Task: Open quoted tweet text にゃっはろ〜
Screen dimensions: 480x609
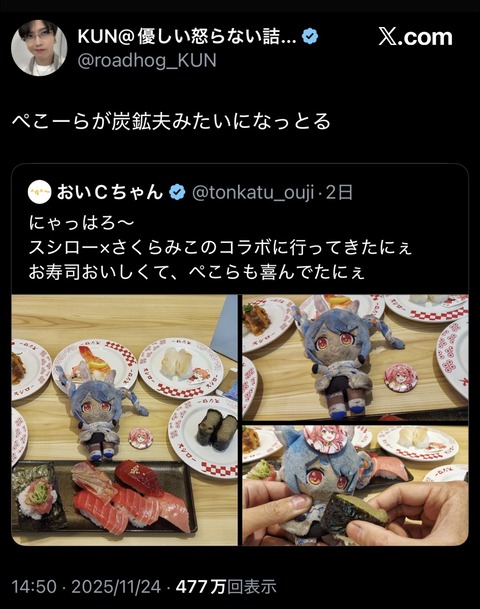Action: click(81, 223)
